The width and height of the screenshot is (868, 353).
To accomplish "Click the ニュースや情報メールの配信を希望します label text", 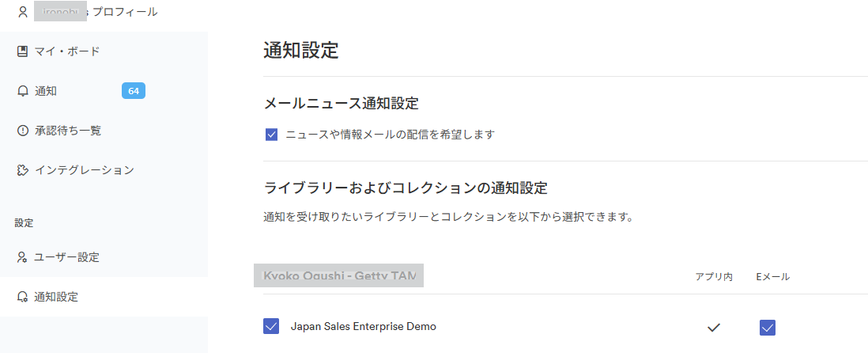I will 390,134.
